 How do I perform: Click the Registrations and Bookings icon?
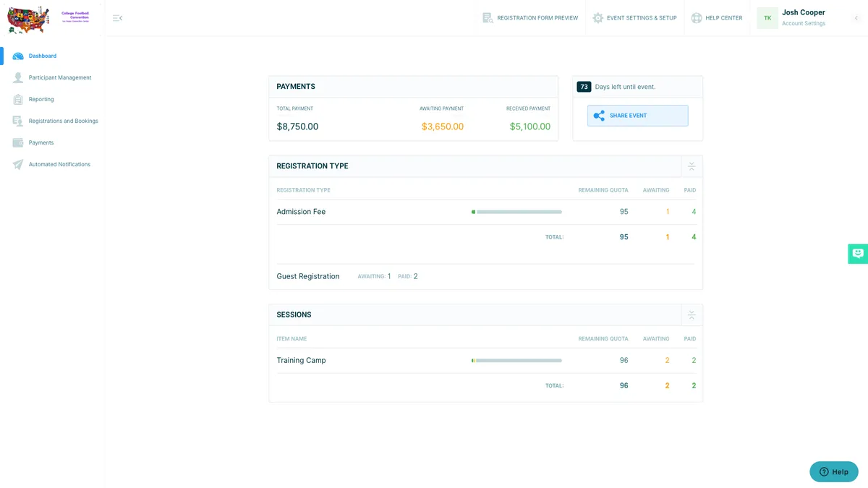18,121
